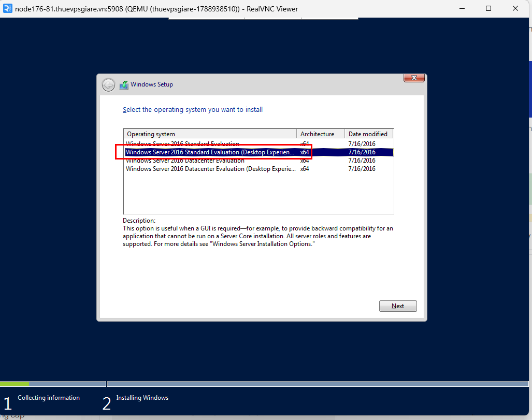Select Datacenter Evaluation (Desktop Experience) row

pos(258,169)
